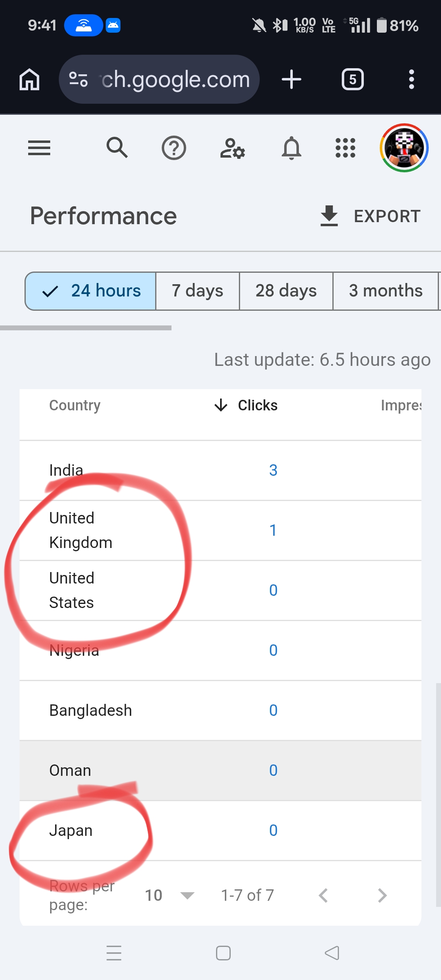Image resolution: width=441 pixels, height=980 pixels.
Task: Open a new Chrome tab
Action: pyautogui.click(x=292, y=79)
